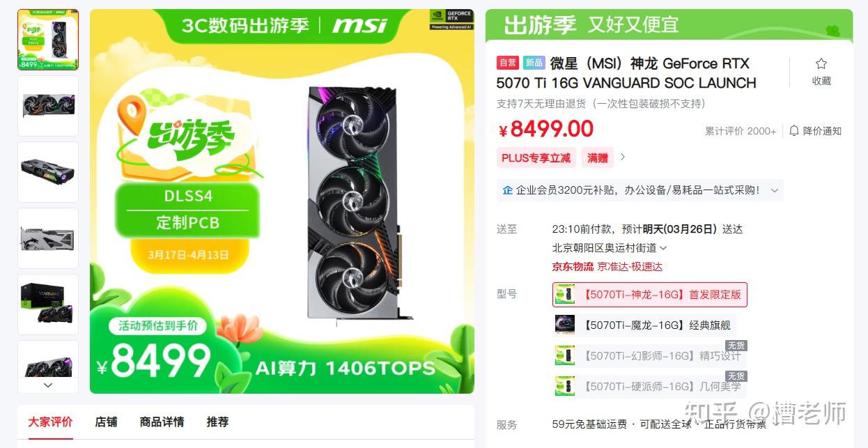
Task: Click the enterprise member icon beside the 3200元 subsidy
Action: tap(507, 190)
